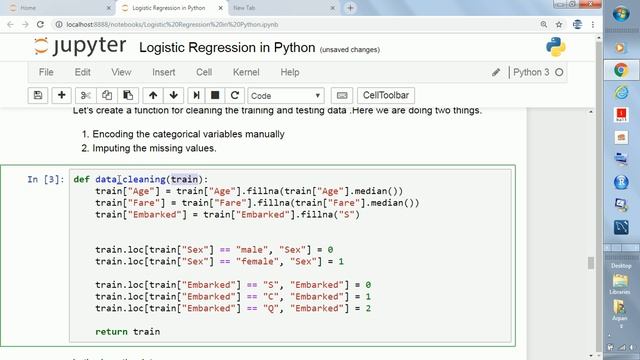This screenshot has width=640, height=360.
Task: Move the selected cell down
Action: pyautogui.click(x=173, y=96)
